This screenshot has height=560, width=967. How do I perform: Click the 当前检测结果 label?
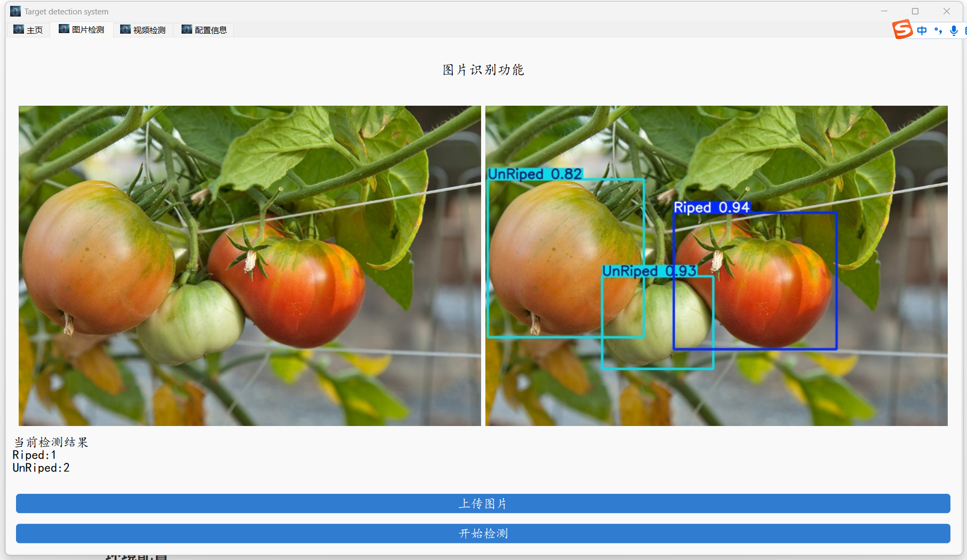(51, 442)
